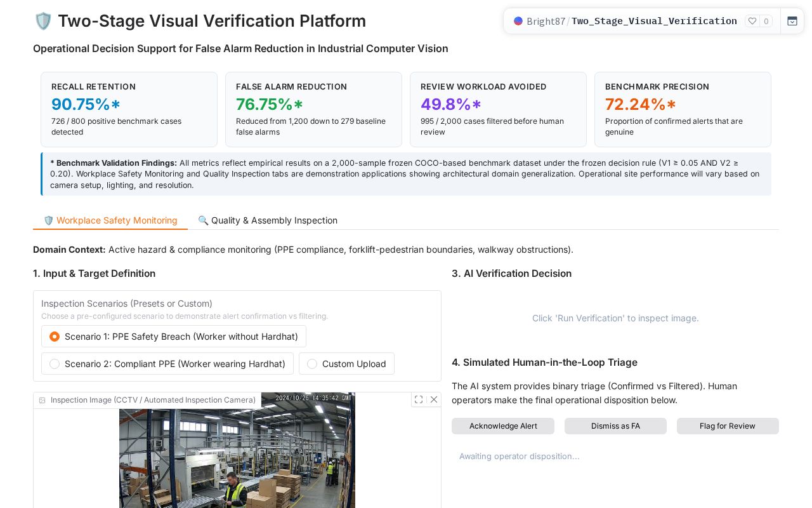Like the Space with the heart icon
Viewport: 812px width, 508px height.
[x=752, y=21]
